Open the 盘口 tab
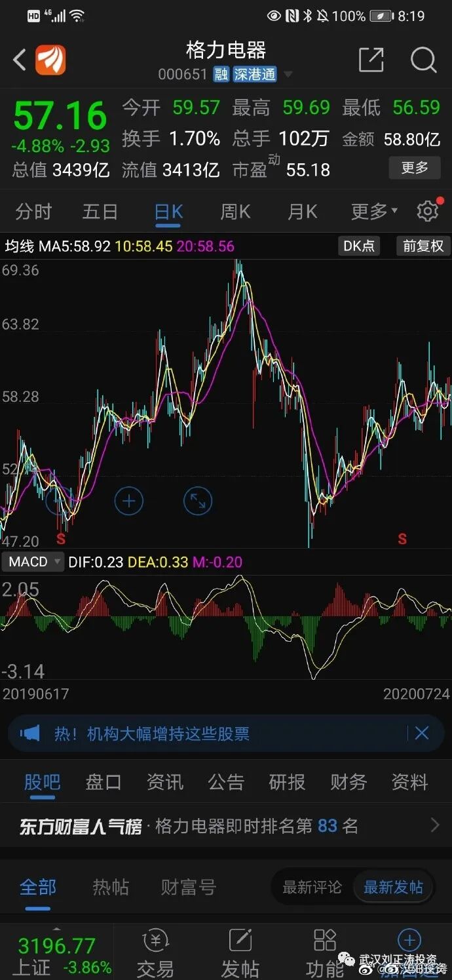 tap(104, 782)
